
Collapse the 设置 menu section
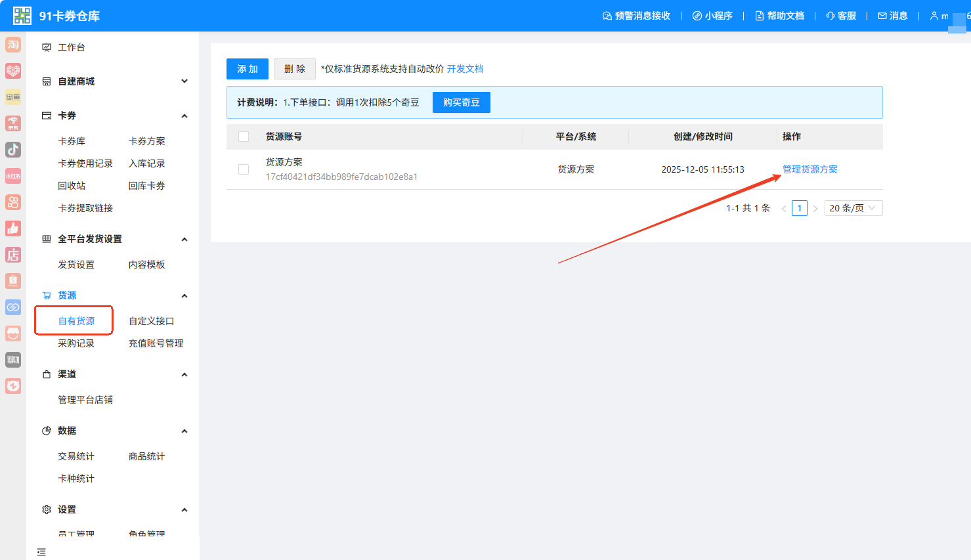click(x=184, y=509)
